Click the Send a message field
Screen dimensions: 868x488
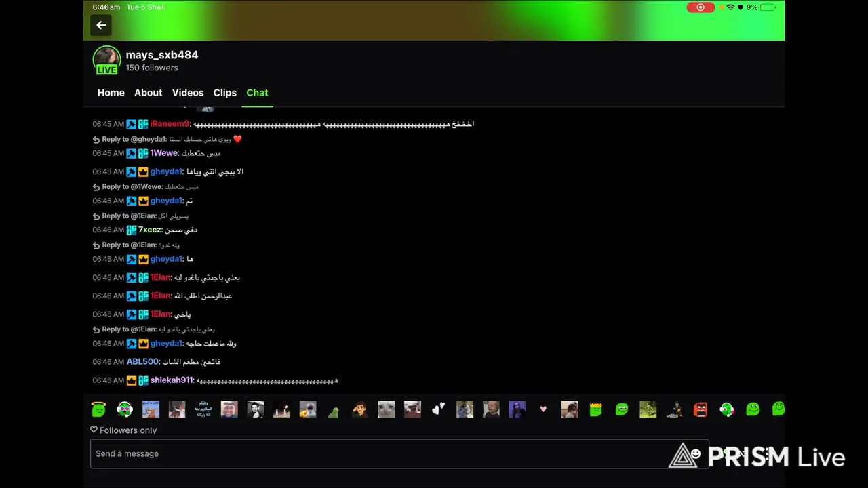tap(399, 453)
